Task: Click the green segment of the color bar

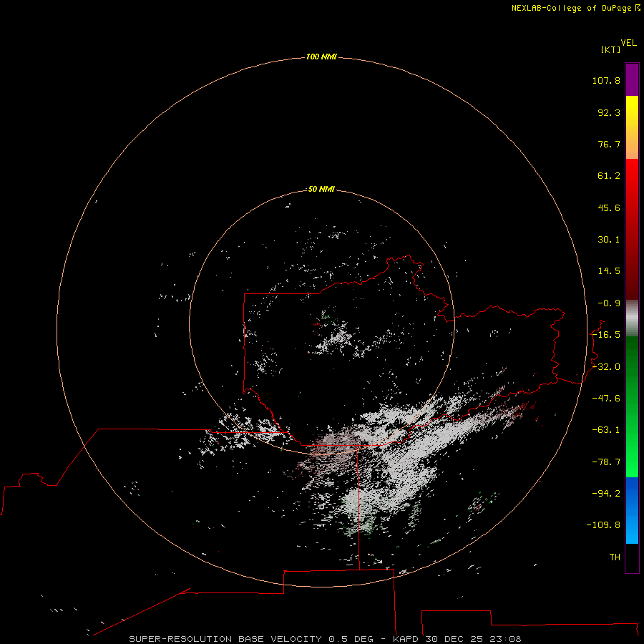Action: [x=632, y=406]
